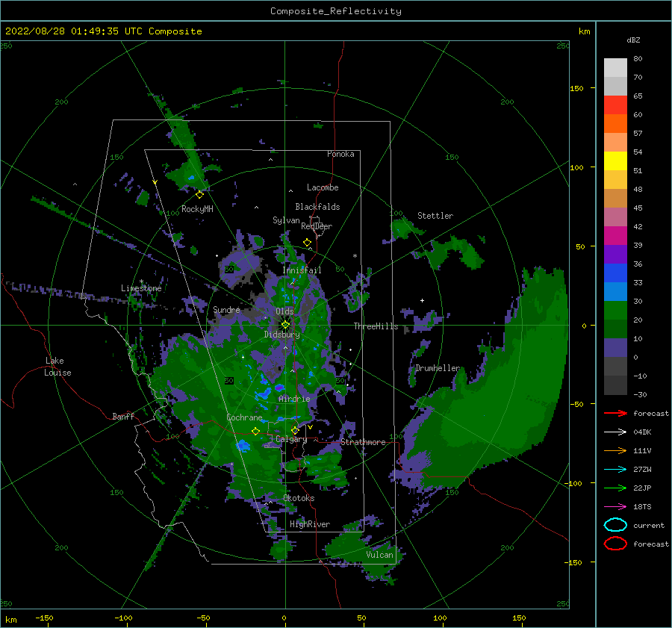Click the ThreeHills city label
Viewport: 672px width, 628px height.
point(376,326)
